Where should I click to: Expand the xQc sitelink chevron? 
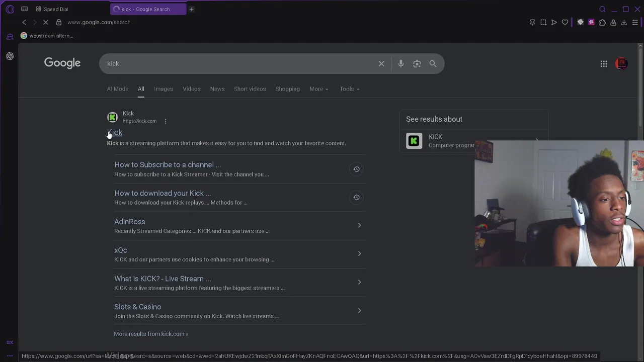[x=359, y=253]
